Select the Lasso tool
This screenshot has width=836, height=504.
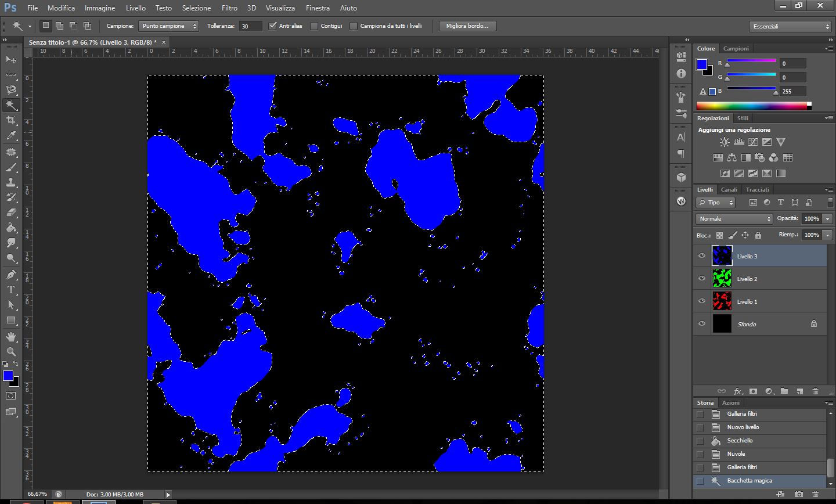[11, 89]
